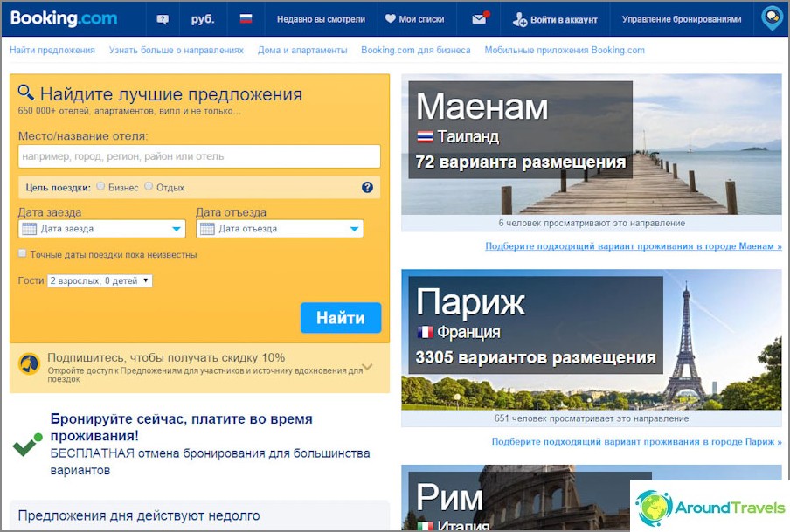
Task: Select the Russian flag language icon
Action: pos(246,19)
